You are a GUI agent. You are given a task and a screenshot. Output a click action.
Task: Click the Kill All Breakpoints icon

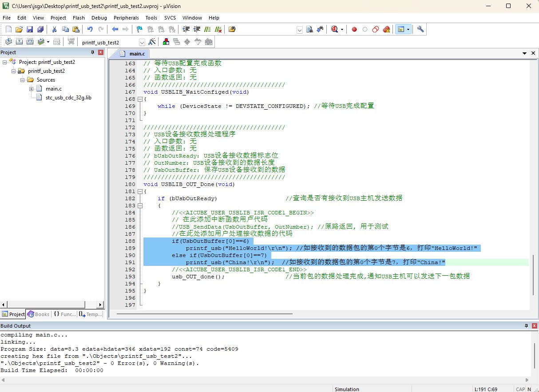click(386, 29)
